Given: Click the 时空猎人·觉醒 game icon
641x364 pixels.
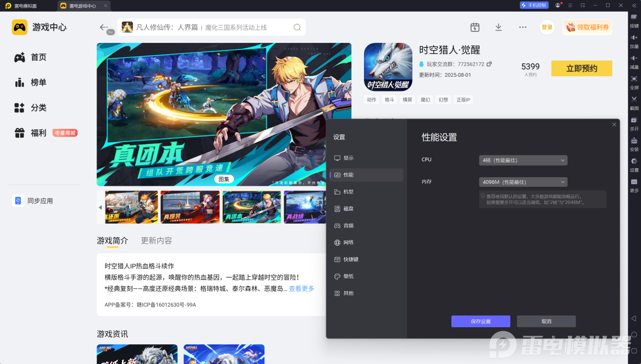Looking at the screenshot, I should tap(388, 67).
